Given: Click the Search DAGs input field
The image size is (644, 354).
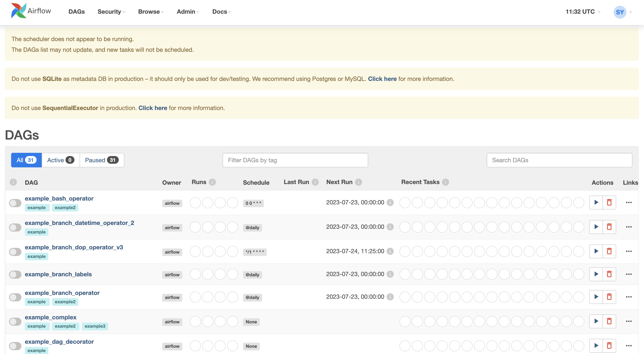Looking at the screenshot, I should pyautogui.click(x=559, y=160).
